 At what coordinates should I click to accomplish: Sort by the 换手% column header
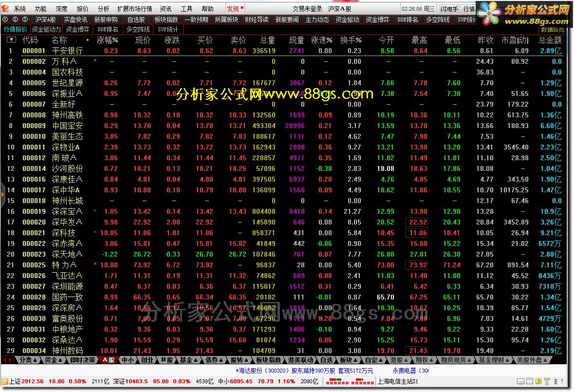pos(351,40)
